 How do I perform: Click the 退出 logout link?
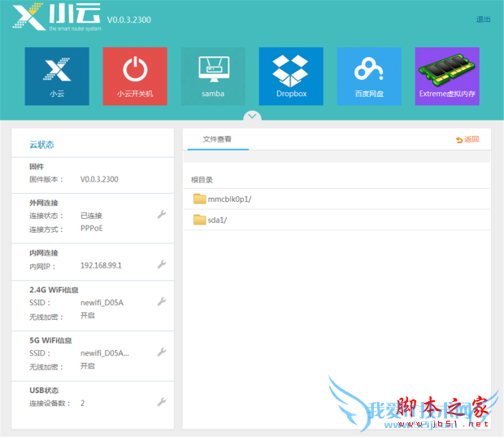(x=483, y=20)
